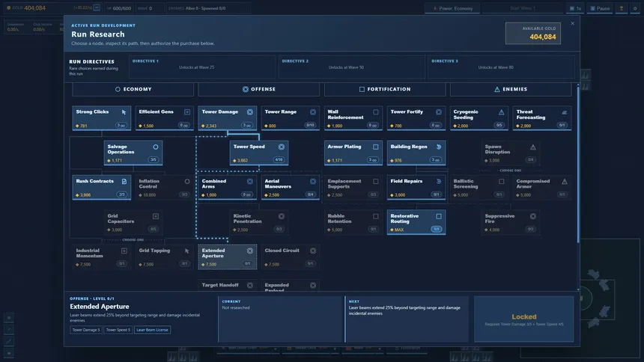Open the Power: Economy selector
The width and height of the screenshot is (644, 362).
click(x=452, y=8)
